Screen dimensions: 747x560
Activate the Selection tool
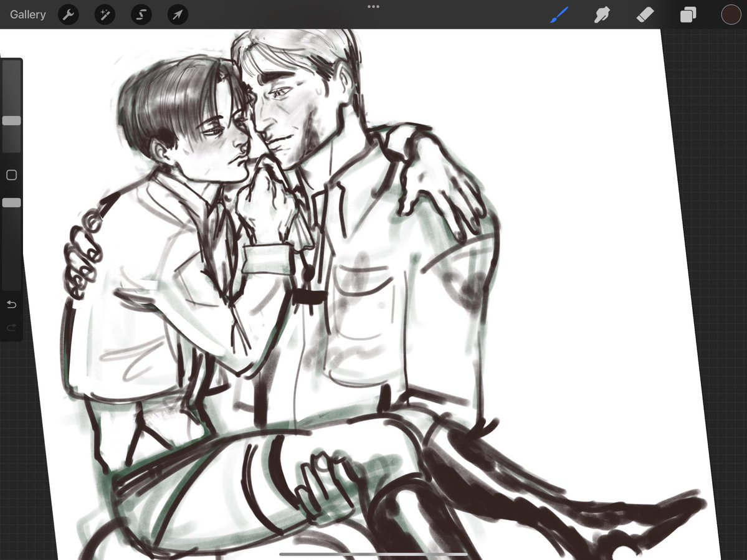tap(141, 15)
